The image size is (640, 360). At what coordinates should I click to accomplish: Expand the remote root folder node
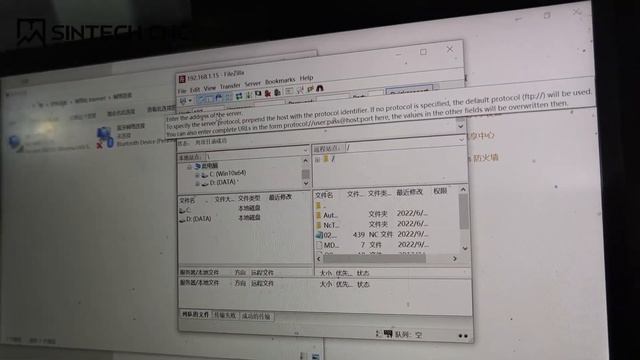(x=317, y=160)
